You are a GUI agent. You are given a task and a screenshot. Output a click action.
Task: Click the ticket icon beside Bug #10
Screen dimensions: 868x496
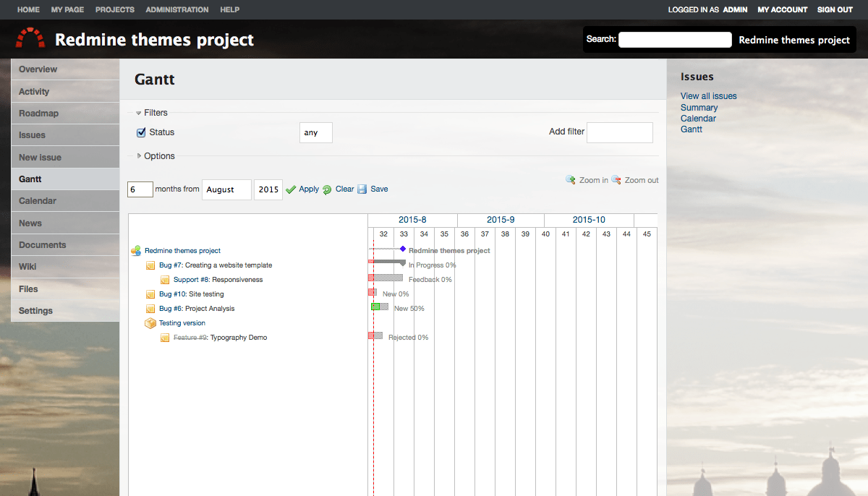pyautogui.click(x=150, y=294)
